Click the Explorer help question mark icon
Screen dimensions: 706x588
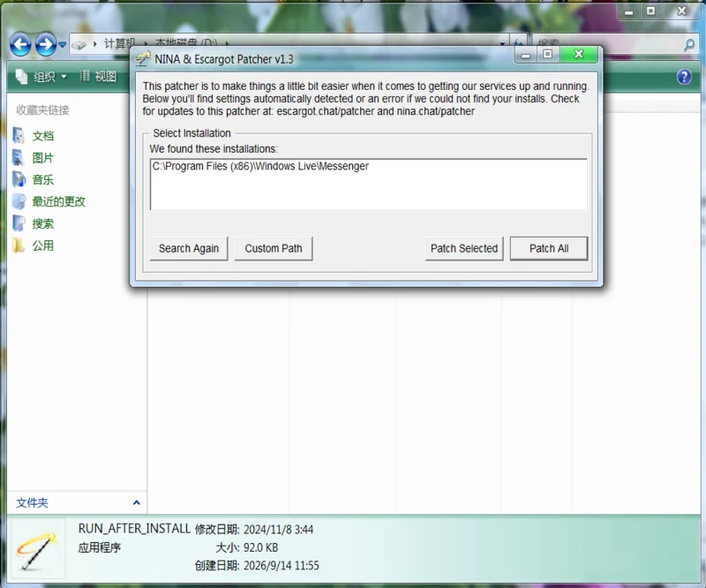pos(684,77)
